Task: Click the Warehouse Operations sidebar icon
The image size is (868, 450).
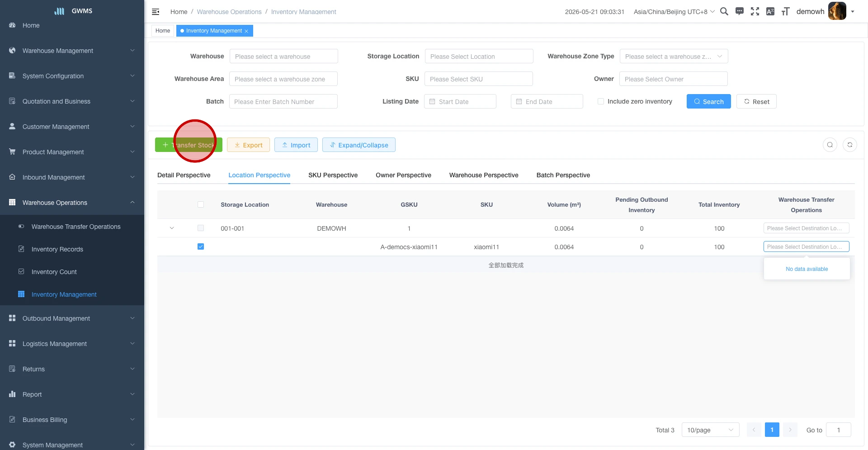Action: [12, 203]
